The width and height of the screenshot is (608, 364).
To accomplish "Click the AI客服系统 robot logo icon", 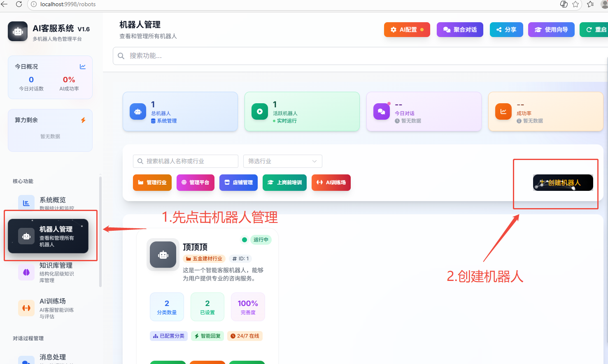I will click(18, 32).
